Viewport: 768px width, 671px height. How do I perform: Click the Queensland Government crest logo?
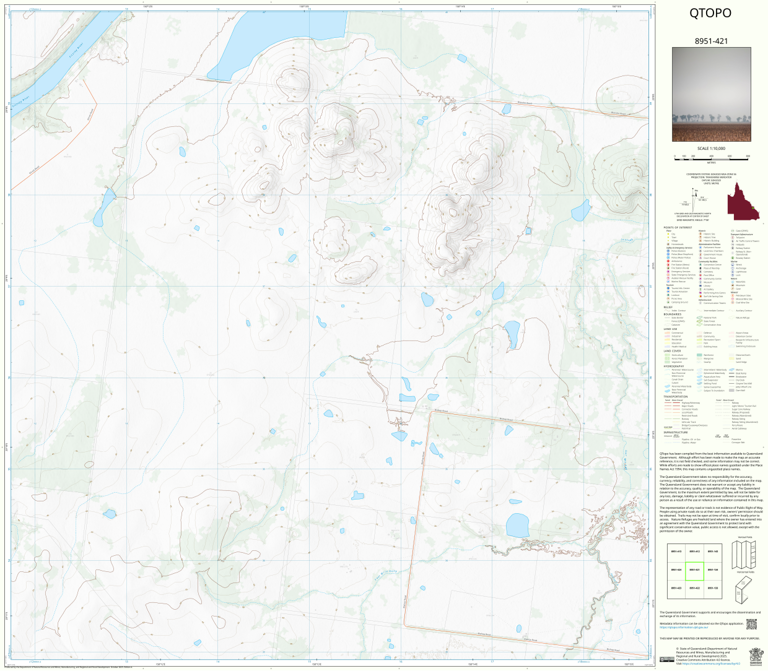[x=756, y=656]
